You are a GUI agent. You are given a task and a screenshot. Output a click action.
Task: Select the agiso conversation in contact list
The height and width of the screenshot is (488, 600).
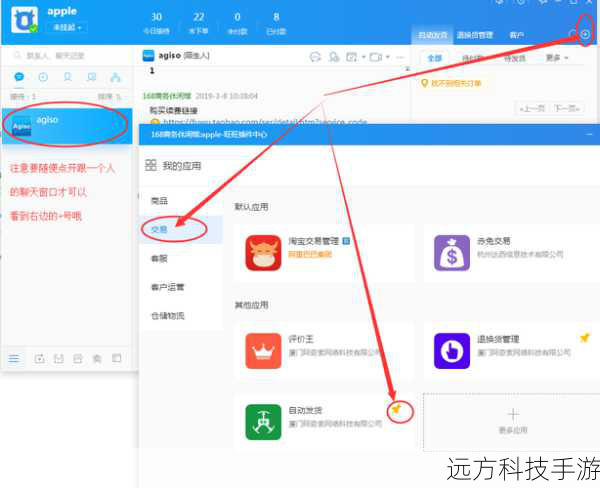coord(67,126)
